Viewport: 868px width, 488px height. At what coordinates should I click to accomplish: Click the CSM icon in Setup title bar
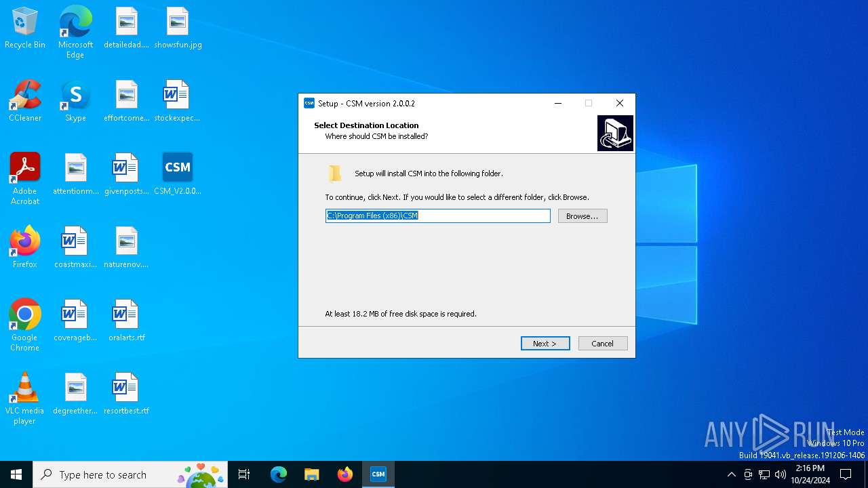point(309,103)
